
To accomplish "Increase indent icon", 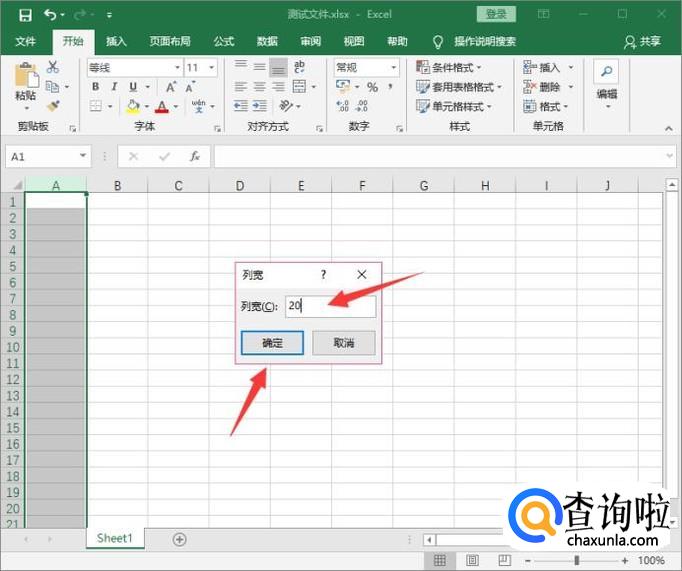I will tap(260, 106).
